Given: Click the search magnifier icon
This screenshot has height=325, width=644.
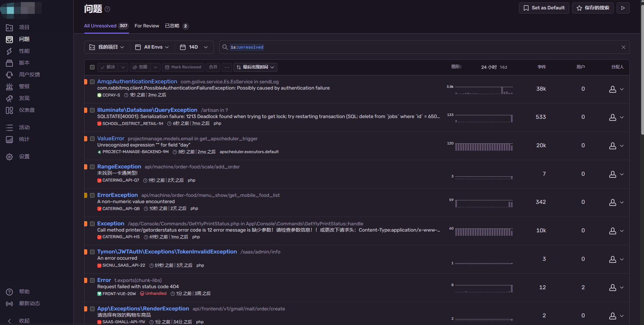Looking at the screenshot, I should tap(225, 47).
